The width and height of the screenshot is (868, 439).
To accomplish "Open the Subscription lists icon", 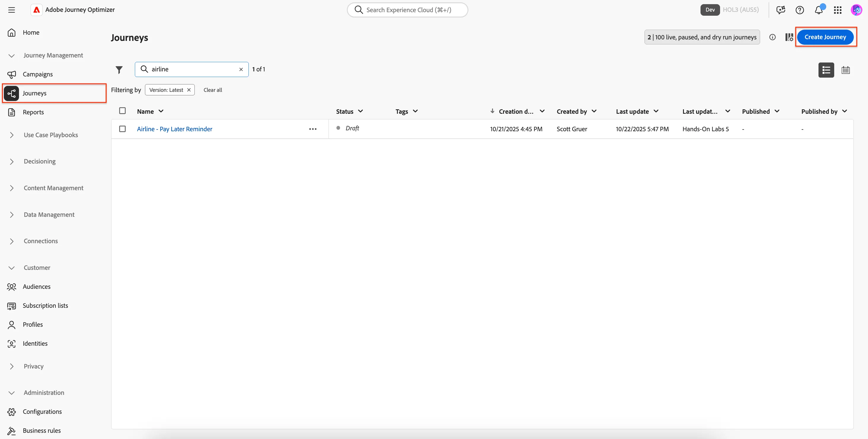I will (x=12, y=306).
